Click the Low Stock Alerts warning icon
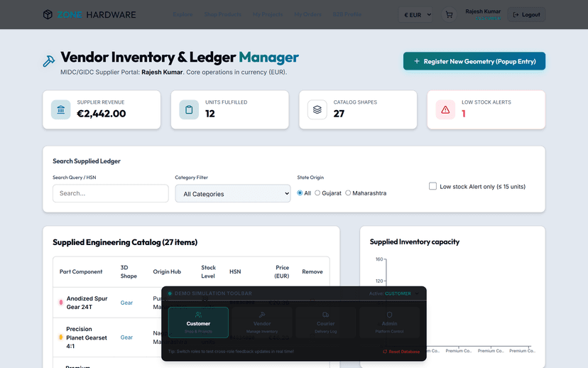The height and width of the screenshot is (368, 588). [445, 109]
